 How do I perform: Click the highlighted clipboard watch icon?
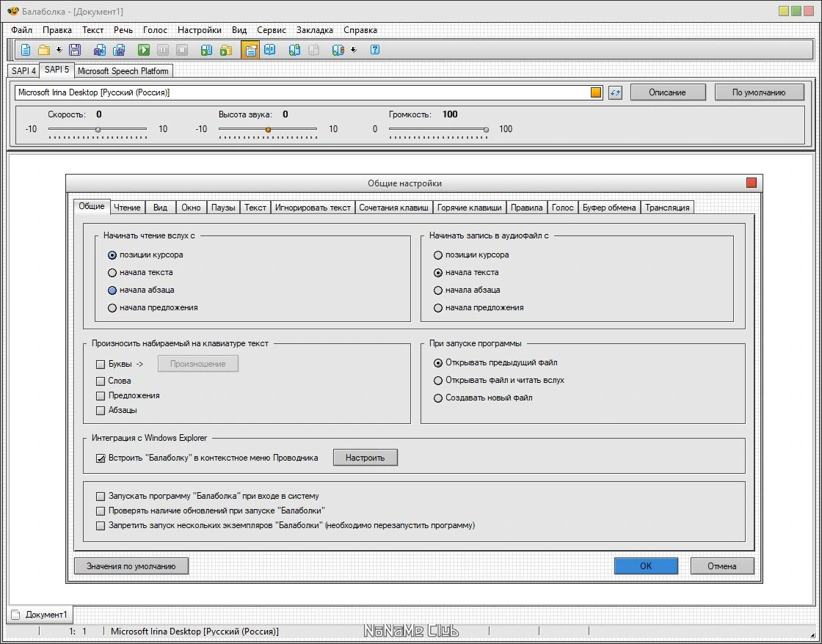(x=250, y=50)
